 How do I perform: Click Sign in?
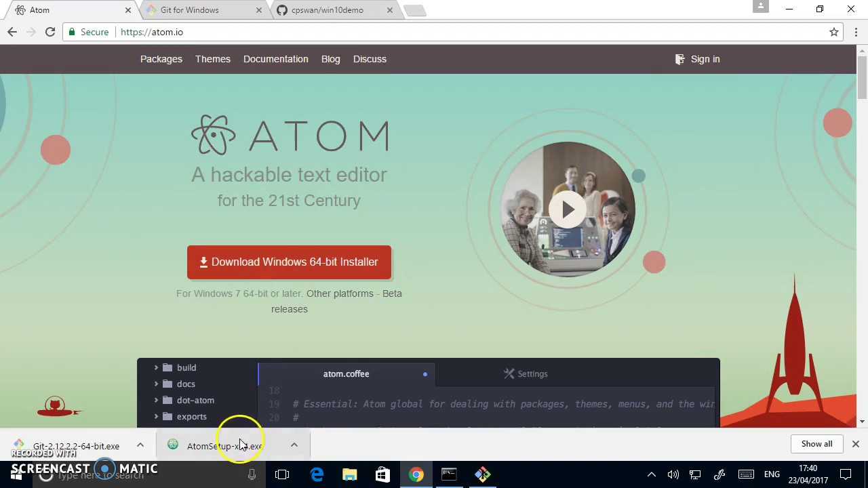698,59
